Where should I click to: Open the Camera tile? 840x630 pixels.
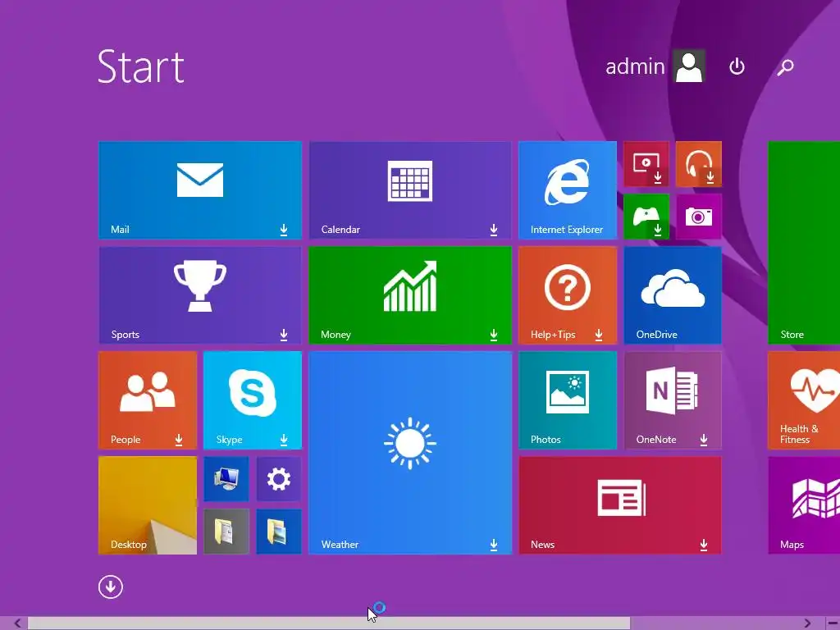coord(699,217)
